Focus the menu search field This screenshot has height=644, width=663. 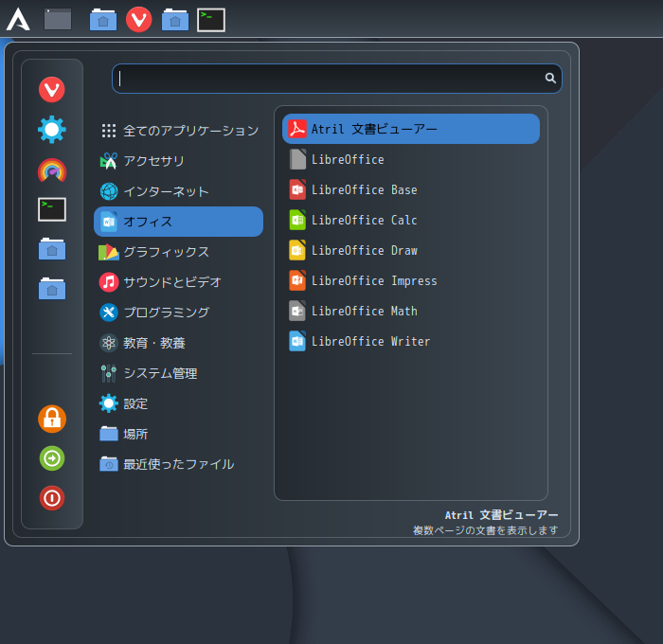(x=336, y=79)
